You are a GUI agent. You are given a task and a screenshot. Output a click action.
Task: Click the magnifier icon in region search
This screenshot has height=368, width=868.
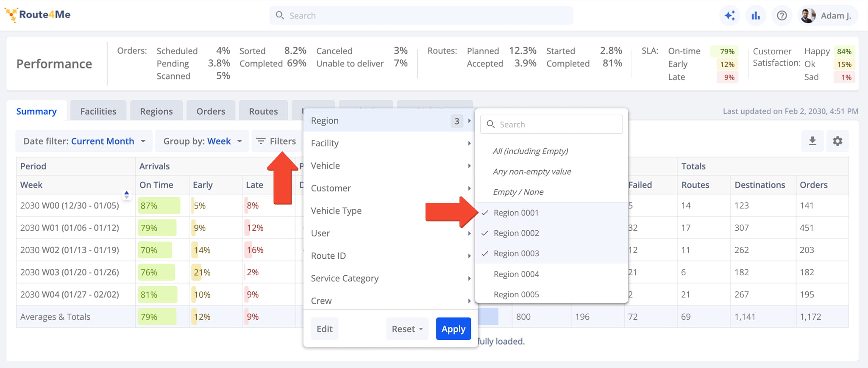coord(491,124)
